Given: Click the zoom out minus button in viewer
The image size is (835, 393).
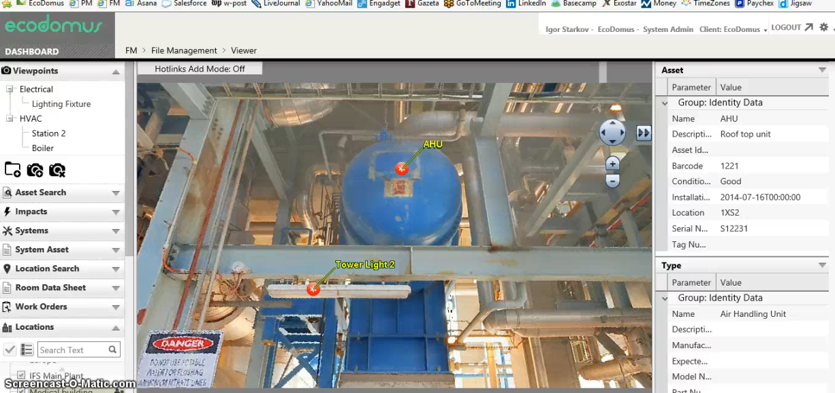Looking at the screenshot, I should coord(612,181).
